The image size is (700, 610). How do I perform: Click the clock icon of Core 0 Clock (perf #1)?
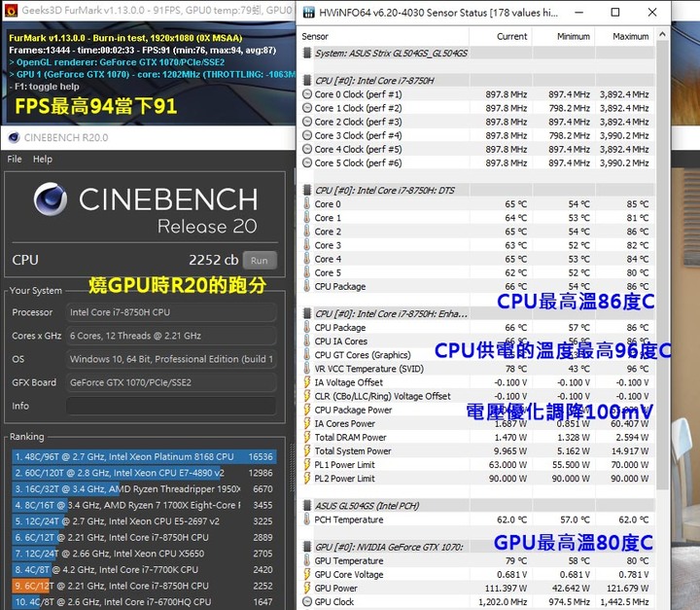click(x=307, y=94)
